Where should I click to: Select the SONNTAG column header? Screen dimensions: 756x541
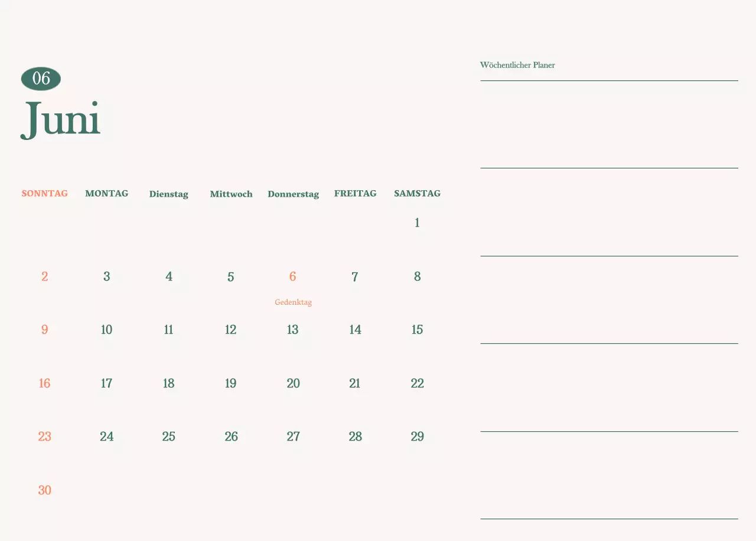(x=44, y=193)
